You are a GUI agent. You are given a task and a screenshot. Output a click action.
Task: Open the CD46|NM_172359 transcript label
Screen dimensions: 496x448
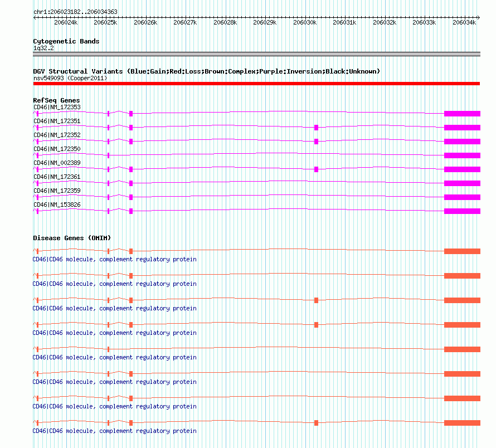click(x=57, y=191)
